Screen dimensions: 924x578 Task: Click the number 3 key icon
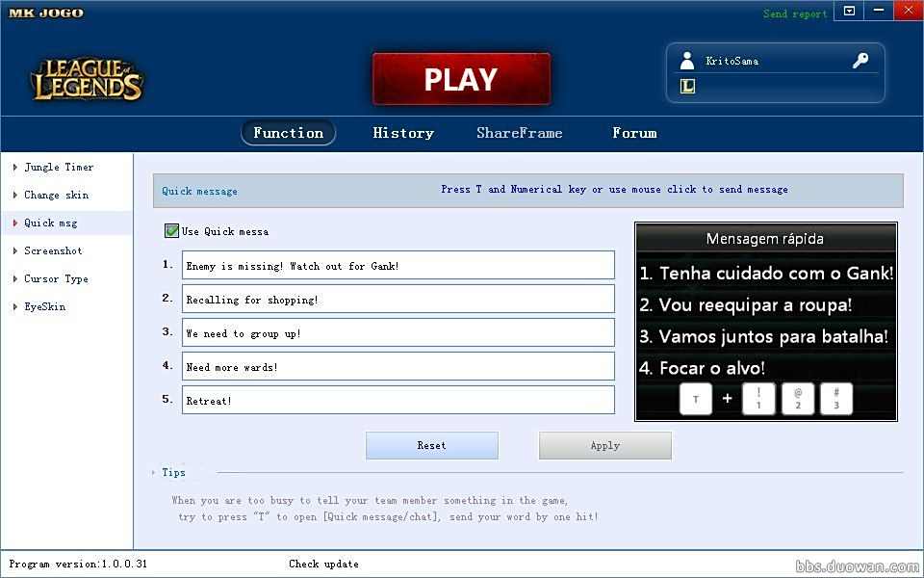(x=836, y=399)
